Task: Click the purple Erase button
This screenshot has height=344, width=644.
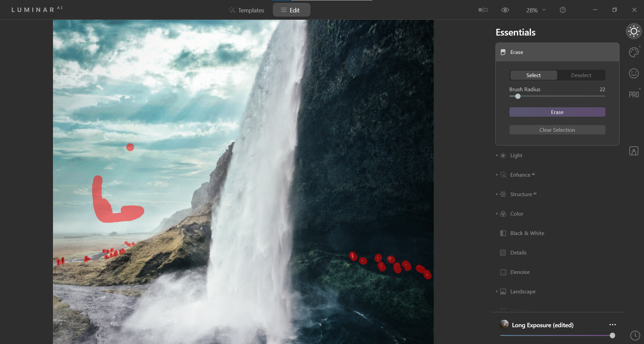Action: (x=557, y=112)
